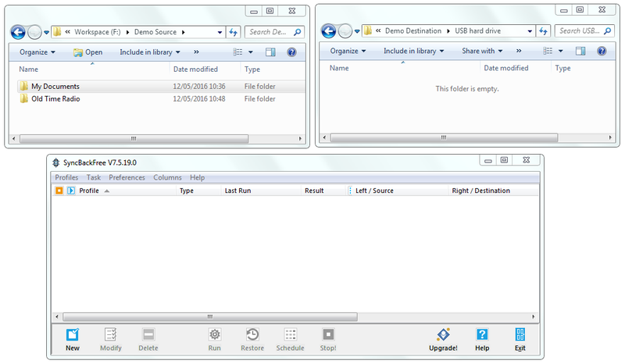
Task: Click the Stop! icon
Action: 328,334
